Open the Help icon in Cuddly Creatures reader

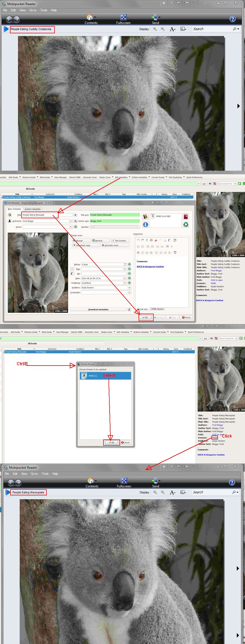(232, 19)
